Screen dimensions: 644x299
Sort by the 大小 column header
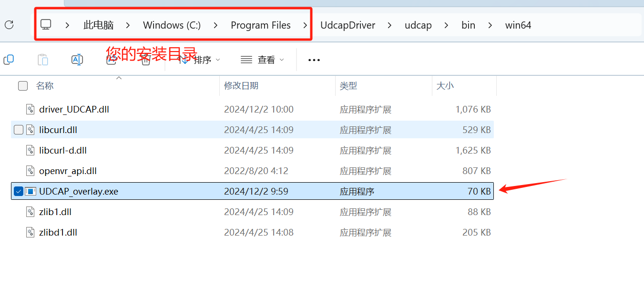(x=445, y=86)
